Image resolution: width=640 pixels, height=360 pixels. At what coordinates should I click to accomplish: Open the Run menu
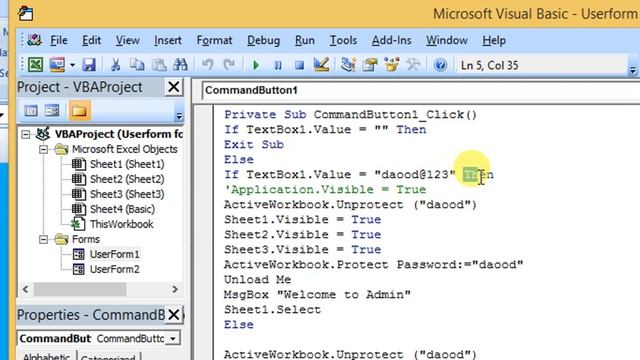tap(304, 40)
